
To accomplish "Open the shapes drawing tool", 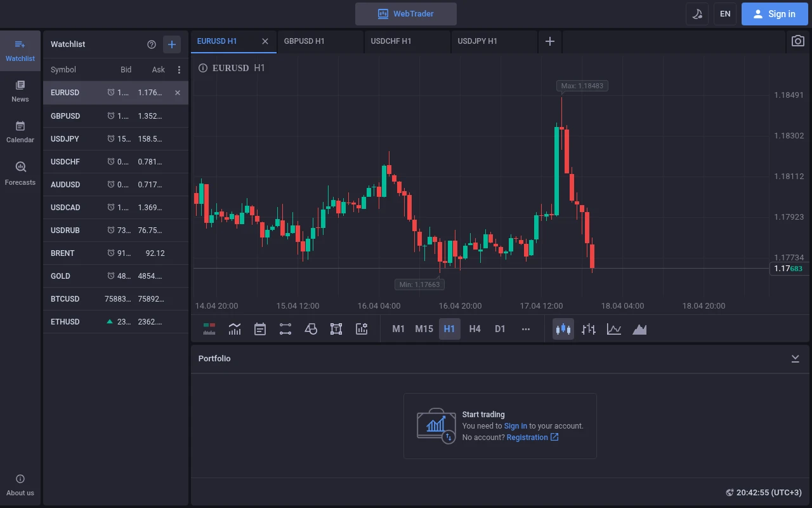I will pyautogui.click(x=311, y=329).
